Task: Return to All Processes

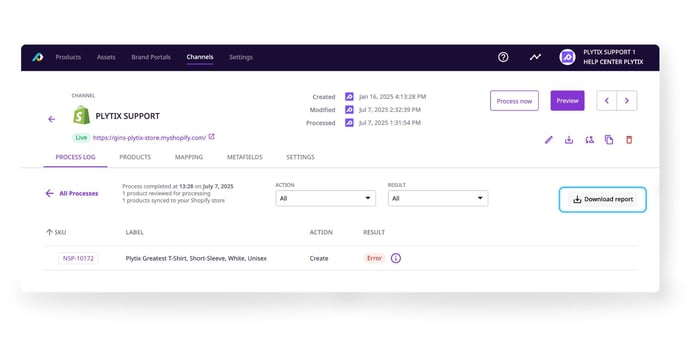Action: point(72,193)
